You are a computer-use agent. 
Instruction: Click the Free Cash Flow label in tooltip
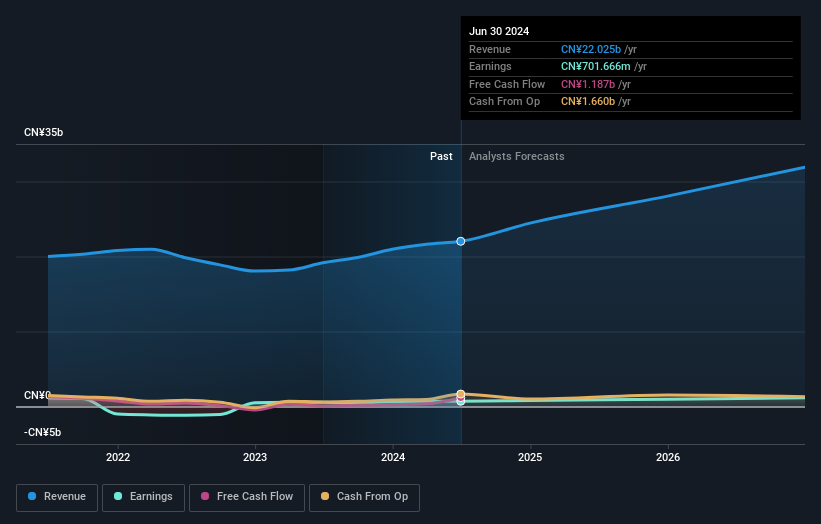[507, 84]
